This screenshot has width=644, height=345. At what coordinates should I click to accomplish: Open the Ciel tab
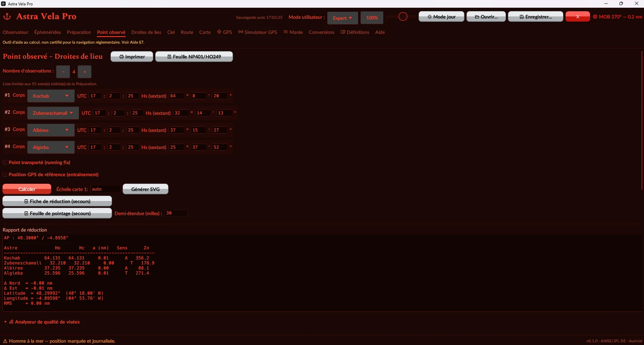[171, 32]
